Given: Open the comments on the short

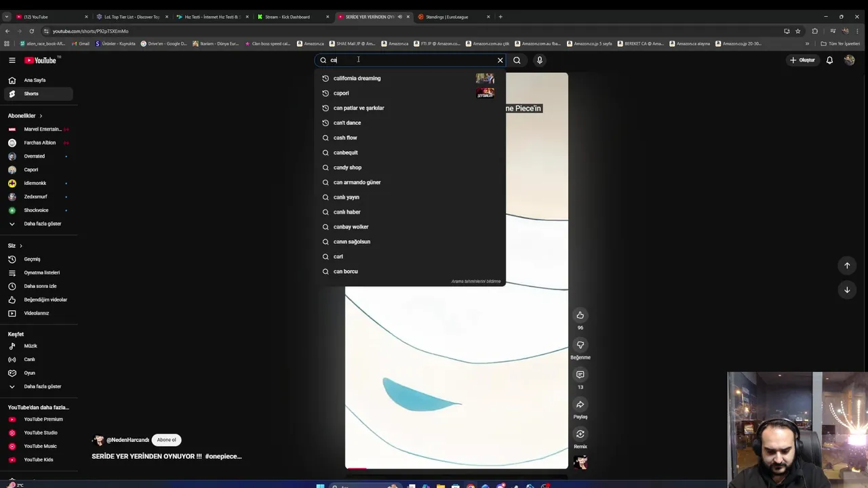Looking at the screenshot, I should click(580, 375).
